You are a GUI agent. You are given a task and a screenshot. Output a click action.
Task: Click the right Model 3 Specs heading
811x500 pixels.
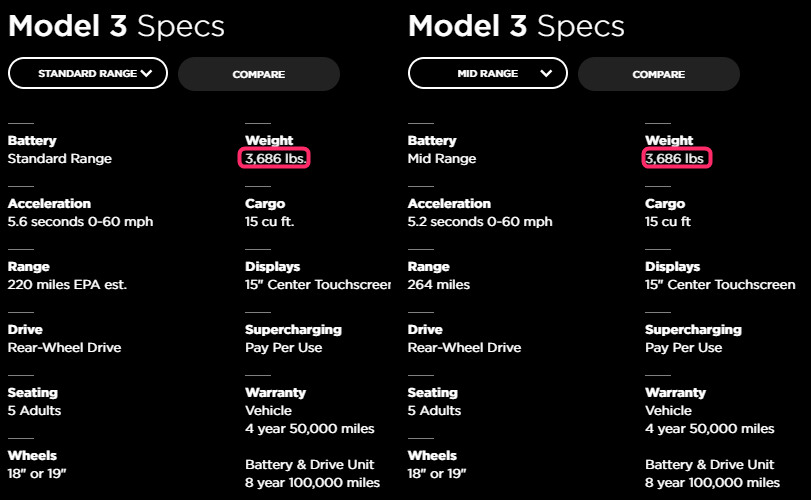point(516,25)
